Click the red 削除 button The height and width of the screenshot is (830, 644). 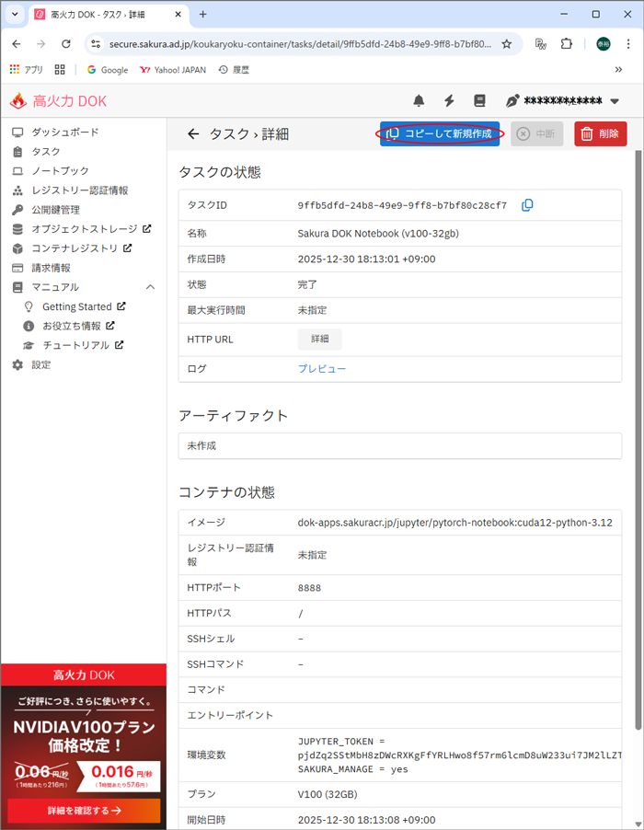[x=601, y=134]
